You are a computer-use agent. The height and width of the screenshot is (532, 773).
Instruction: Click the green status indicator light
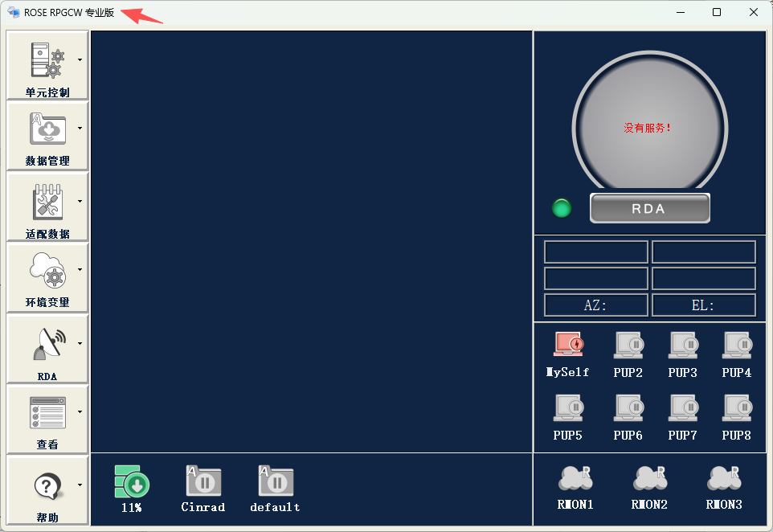(x=562, y=208)
